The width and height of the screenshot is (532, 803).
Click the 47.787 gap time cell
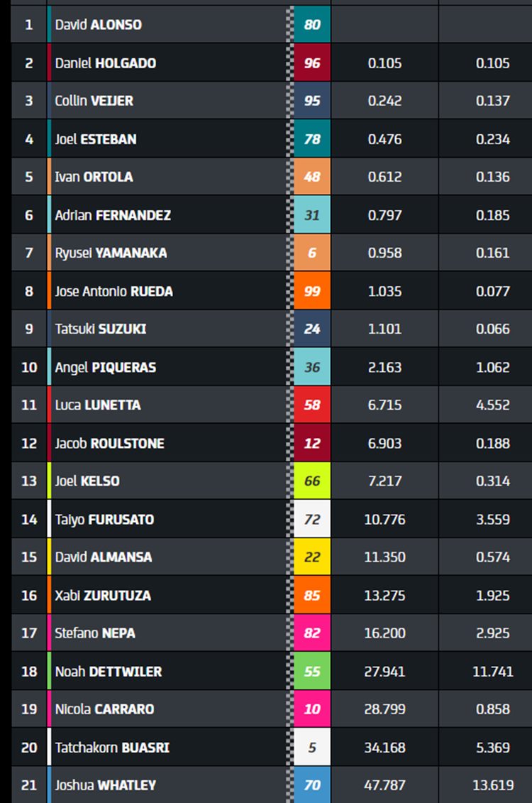[x=384, y=785]
